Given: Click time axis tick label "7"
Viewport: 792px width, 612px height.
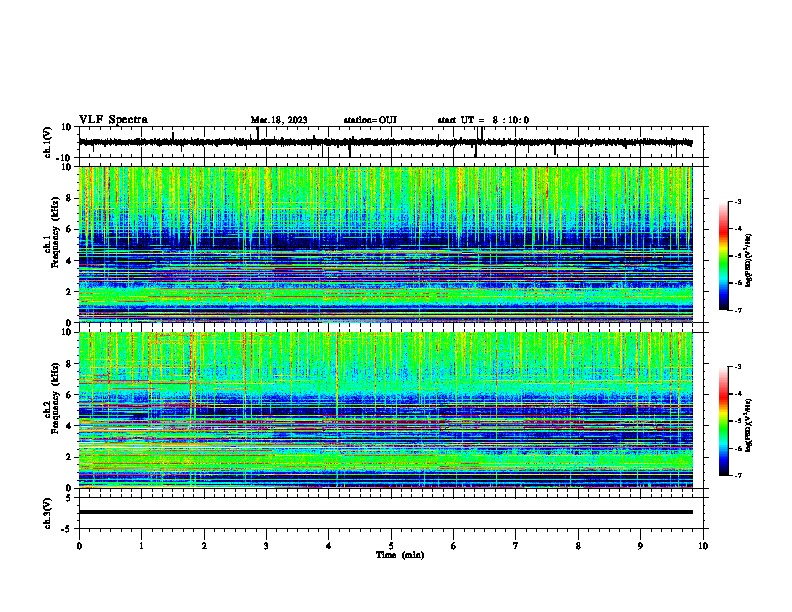Looking at the screenshot, I should 516,546.
